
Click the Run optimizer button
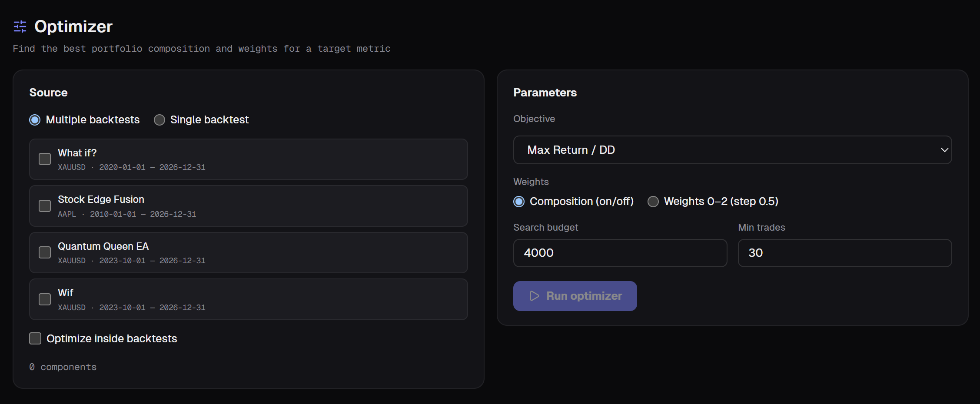[x=575, y=296]
